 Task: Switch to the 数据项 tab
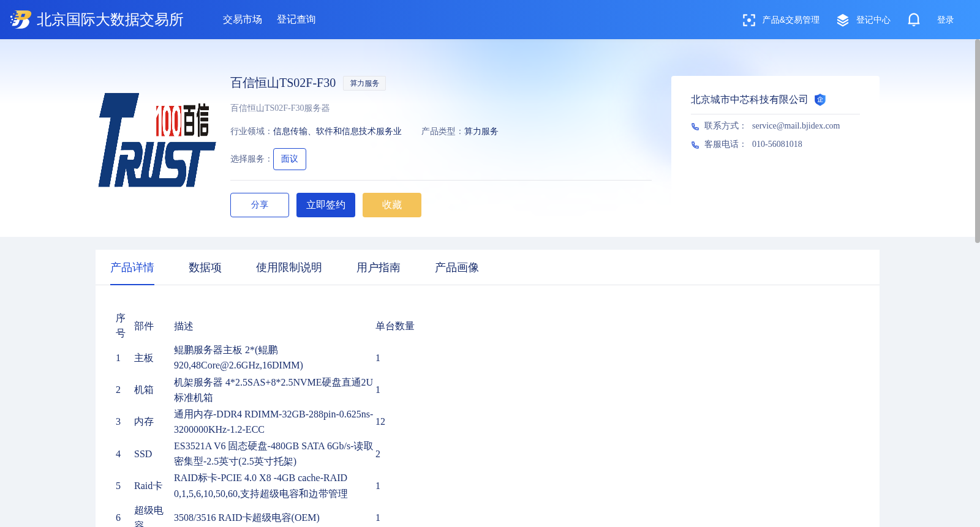pyautogui.click(x=205, y=267)
